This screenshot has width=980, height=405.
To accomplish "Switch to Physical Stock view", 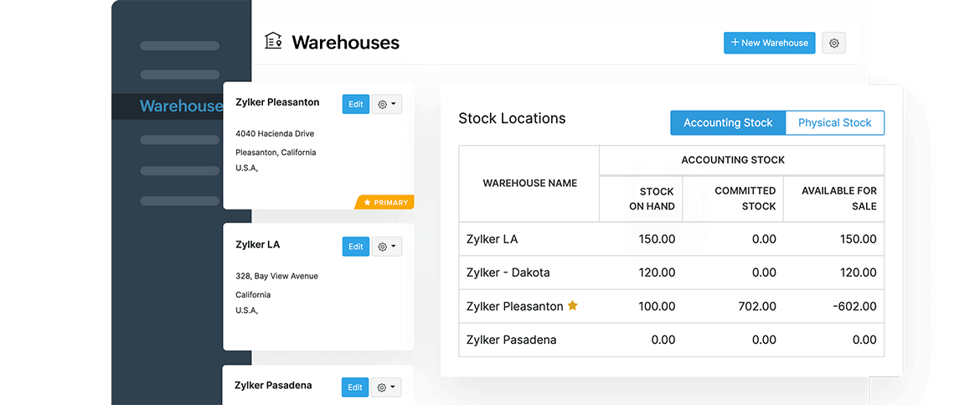I will coord(834,122).
